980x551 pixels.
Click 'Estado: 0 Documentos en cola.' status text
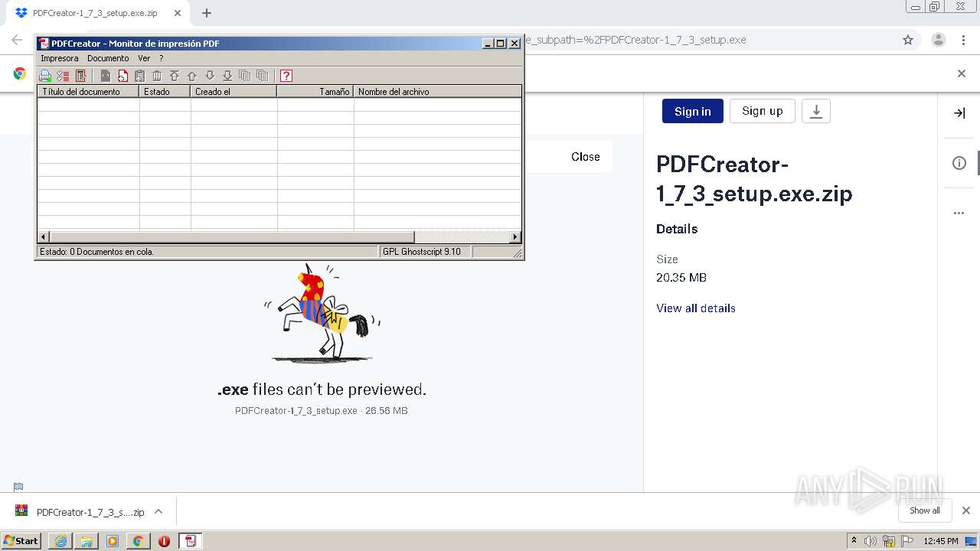point(96,252)
